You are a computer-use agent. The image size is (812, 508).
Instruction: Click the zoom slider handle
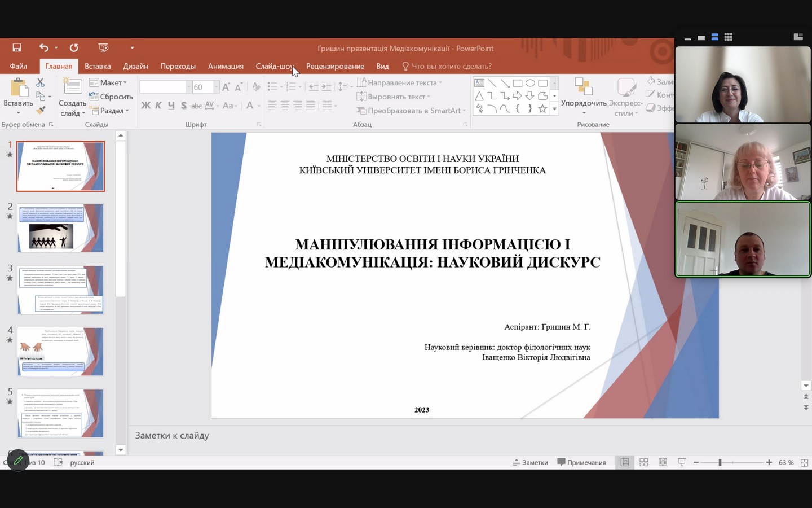720,462
